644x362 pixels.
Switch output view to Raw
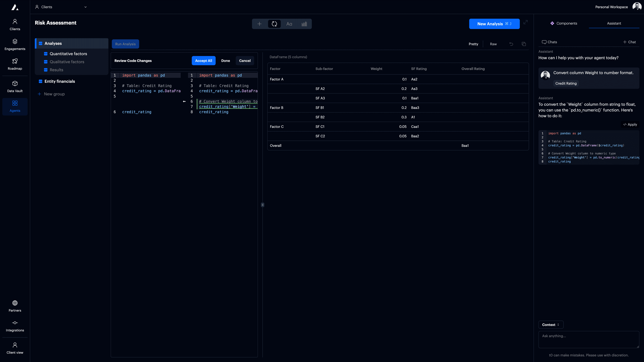(493, 44)
